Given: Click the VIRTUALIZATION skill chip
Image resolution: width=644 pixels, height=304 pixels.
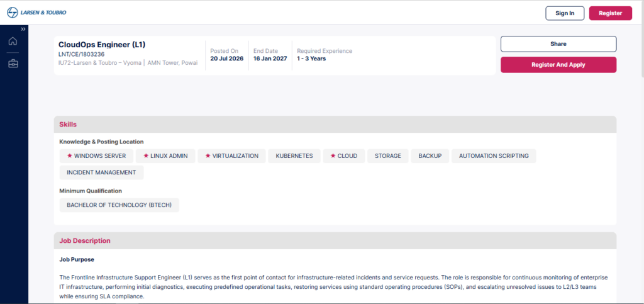Looking at the screenshot, I should point(231,156).
